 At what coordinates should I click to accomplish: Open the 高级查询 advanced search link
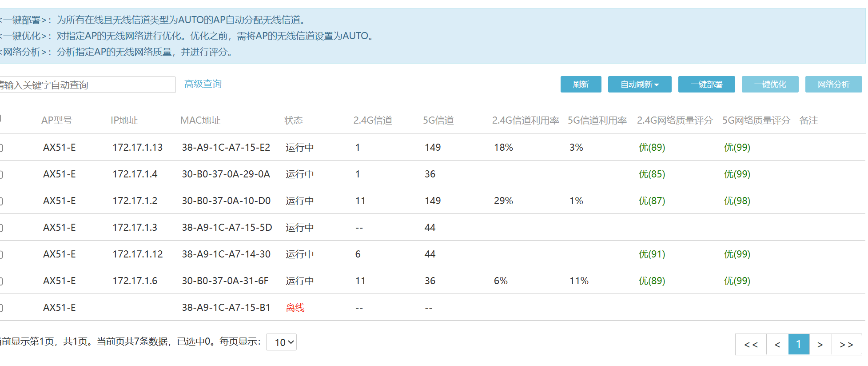[203, 84]
